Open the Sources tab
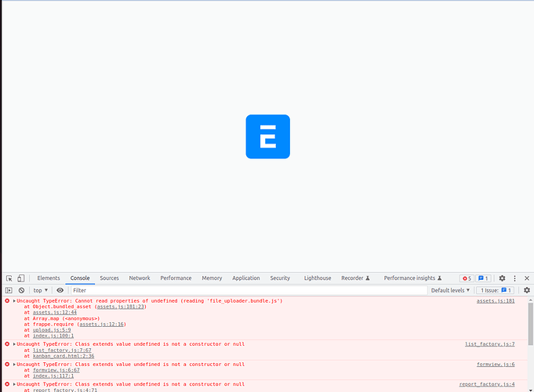This screenshot has height=392, width=534. point(109,278)
